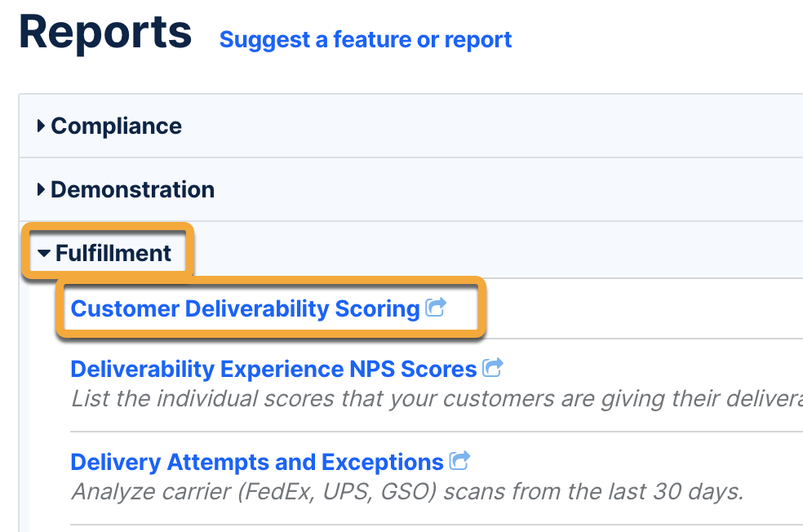This screenshot has height=532, width=803.
Task: Click the Reports page heading
Action: (x=105, y=33)
